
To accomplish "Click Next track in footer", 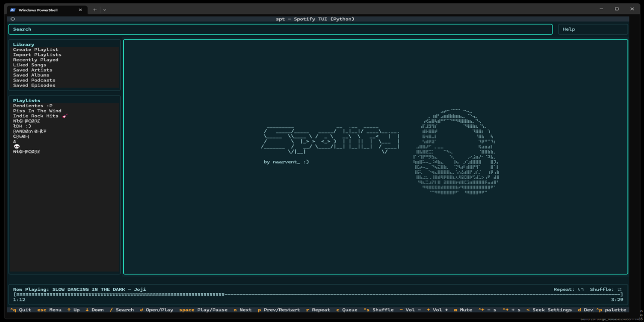I will coord(243,310).
